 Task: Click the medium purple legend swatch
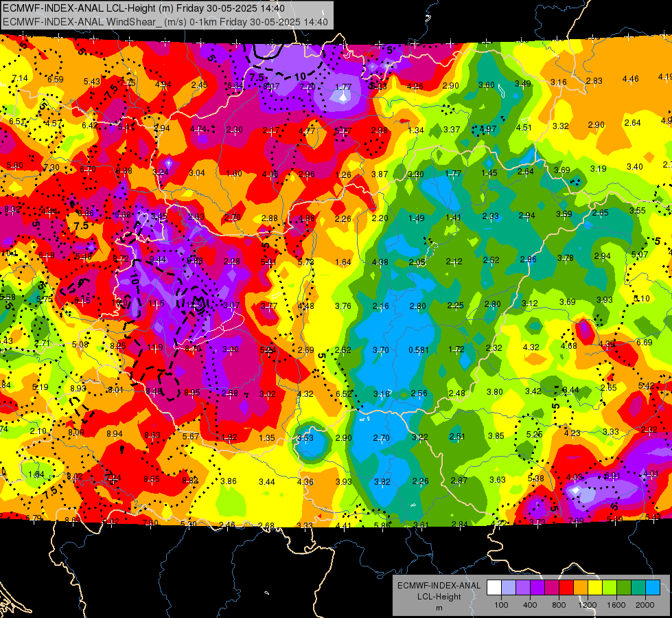[523, 587]
